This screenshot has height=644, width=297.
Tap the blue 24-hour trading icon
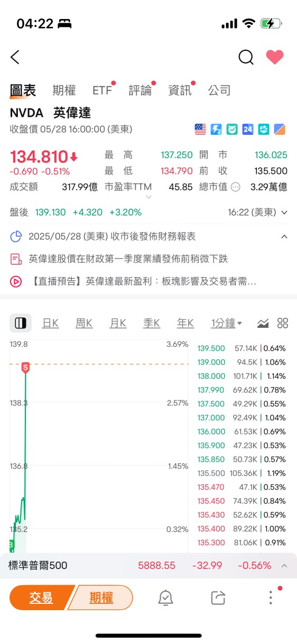click(248, 129)
